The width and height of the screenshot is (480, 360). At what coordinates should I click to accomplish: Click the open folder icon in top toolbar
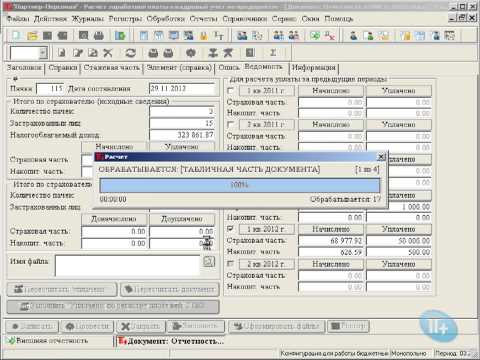(x=32, y=35)
